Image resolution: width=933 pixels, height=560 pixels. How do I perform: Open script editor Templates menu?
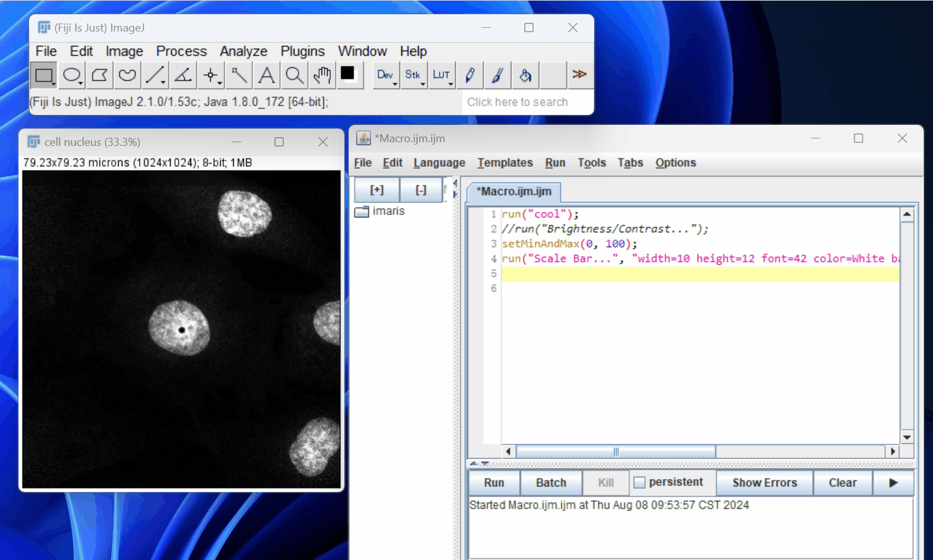[505, 163]
